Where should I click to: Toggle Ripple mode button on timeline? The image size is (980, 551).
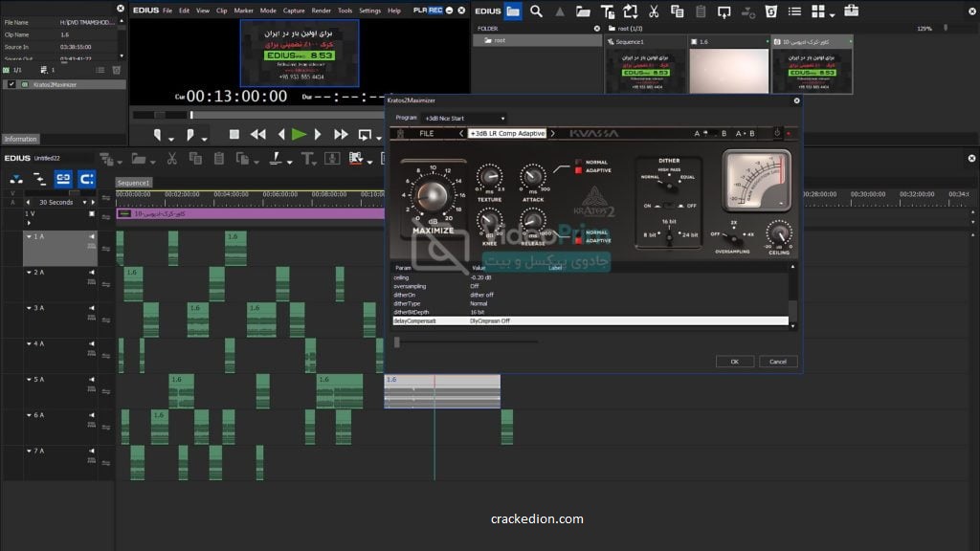(39, 179)
